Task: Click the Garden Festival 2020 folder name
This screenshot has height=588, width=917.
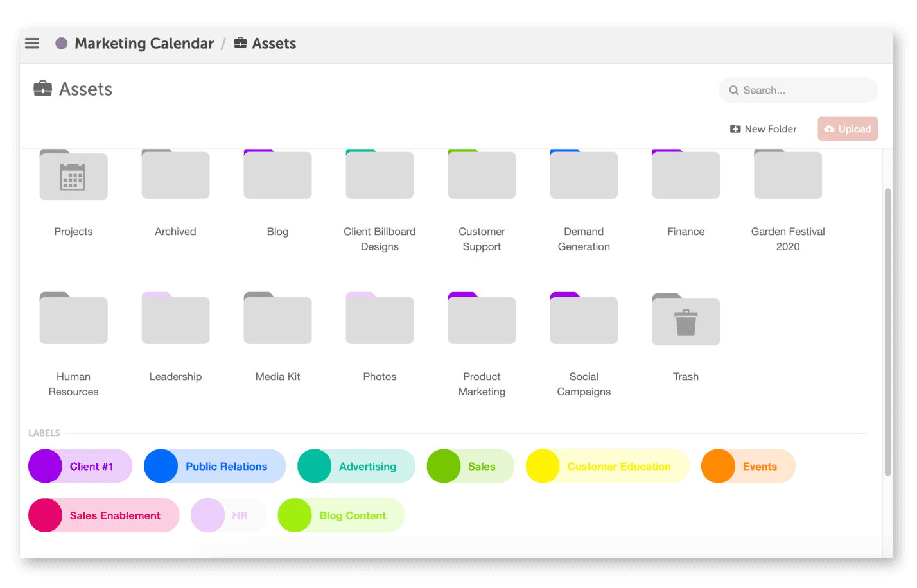Action: pos(788,239)
